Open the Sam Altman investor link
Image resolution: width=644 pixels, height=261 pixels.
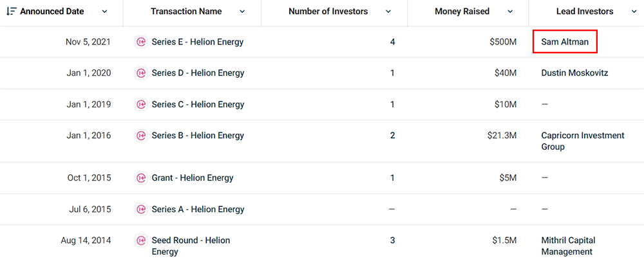tap(565, 42)
